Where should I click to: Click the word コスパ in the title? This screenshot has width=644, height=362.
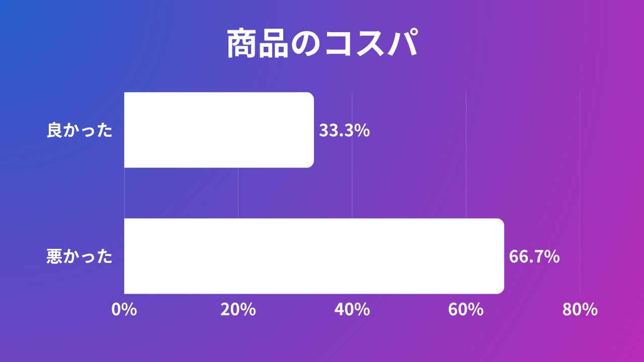click(371, 44)
